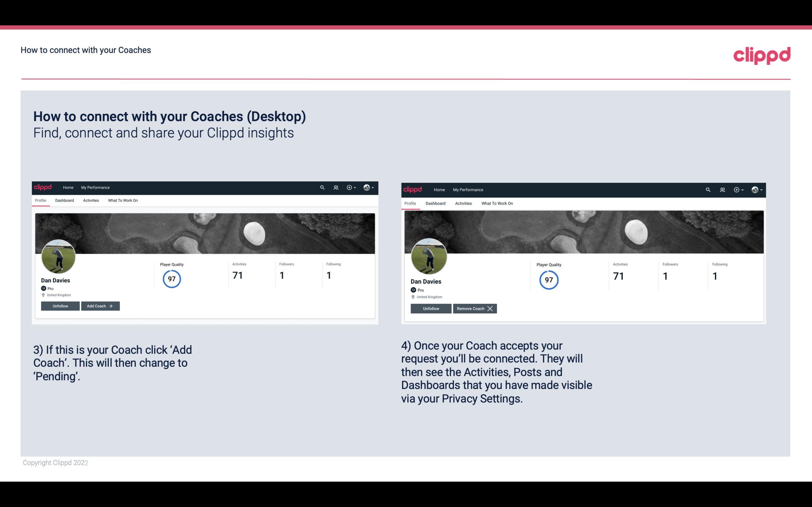Click the What To Work On tab right

click(496, 203)
